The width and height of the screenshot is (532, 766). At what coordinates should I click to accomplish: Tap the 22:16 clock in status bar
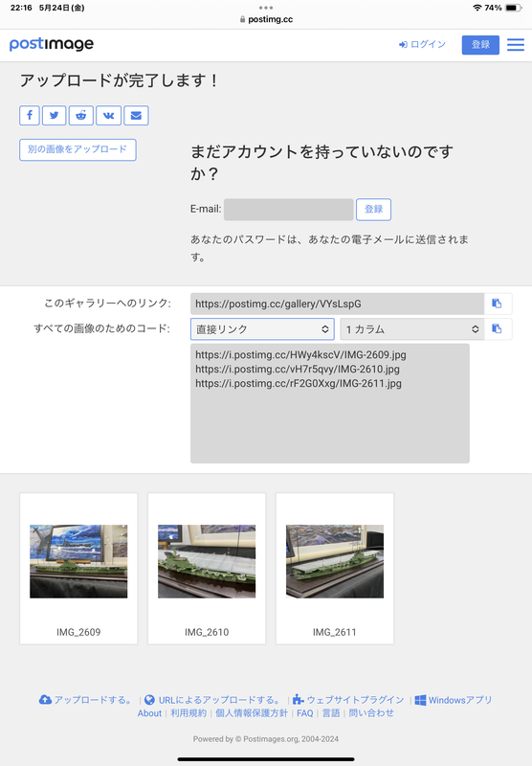21,8
